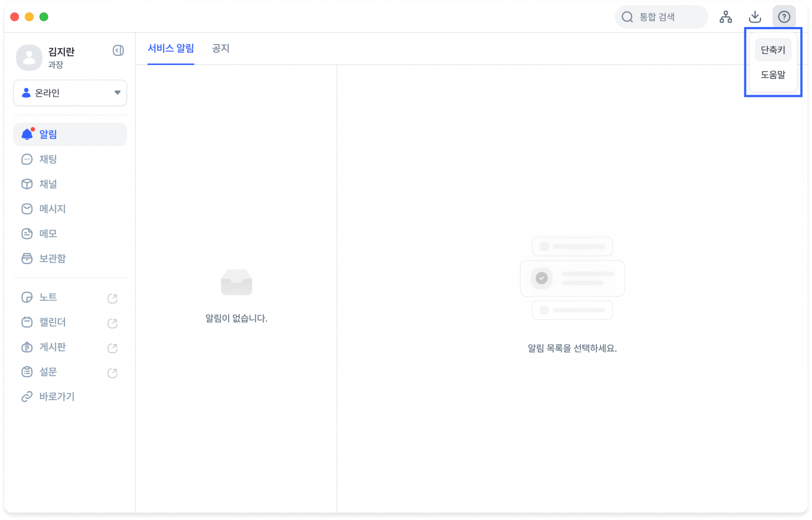Click the organization chart icon in the header
Image resolution: width=812 pixels, height=520 pixels.
tap(726, 17)
